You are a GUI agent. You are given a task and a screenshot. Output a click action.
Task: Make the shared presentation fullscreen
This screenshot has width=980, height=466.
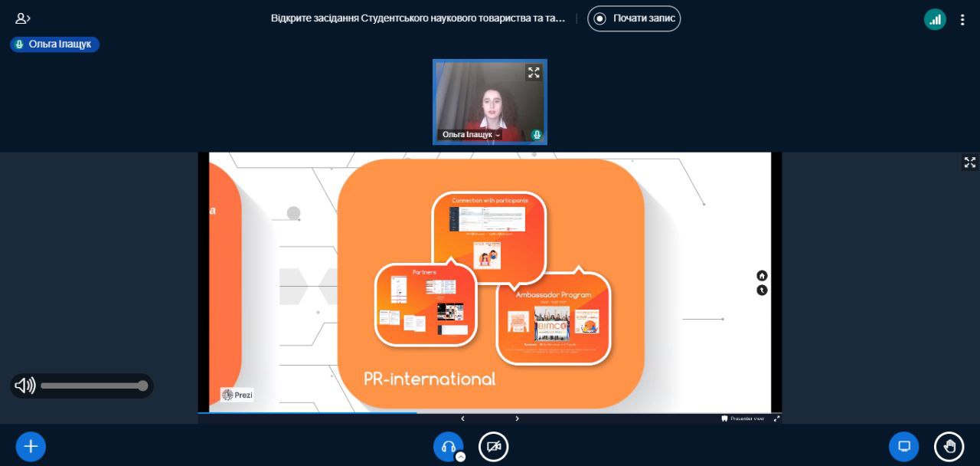[970, 162]
